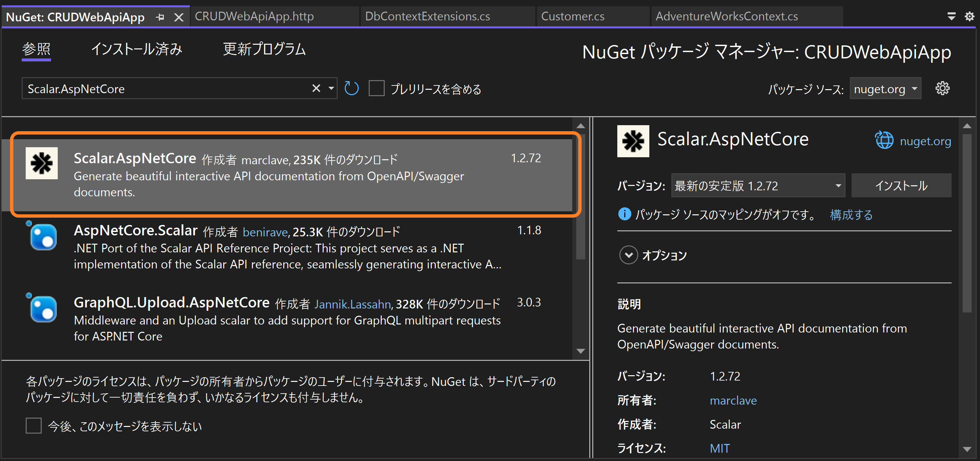Click the details pane scroll down arrow
980x461 pixels.
tap(967, 449)
